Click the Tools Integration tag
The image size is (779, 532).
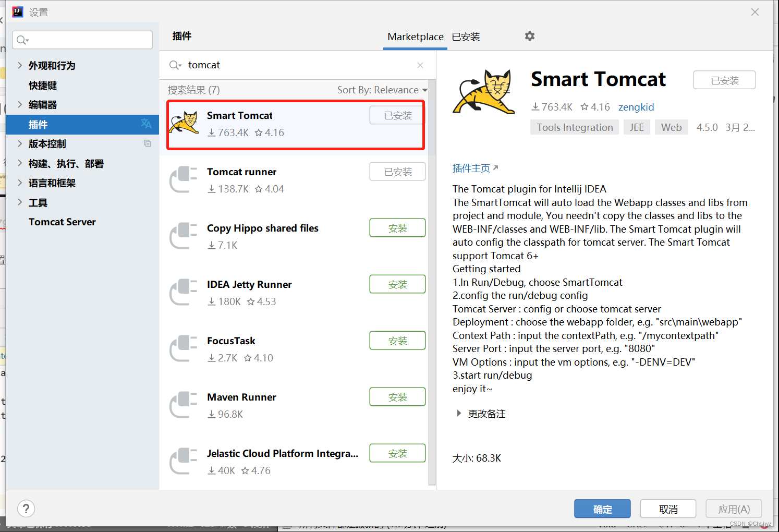tap(575, 127)
